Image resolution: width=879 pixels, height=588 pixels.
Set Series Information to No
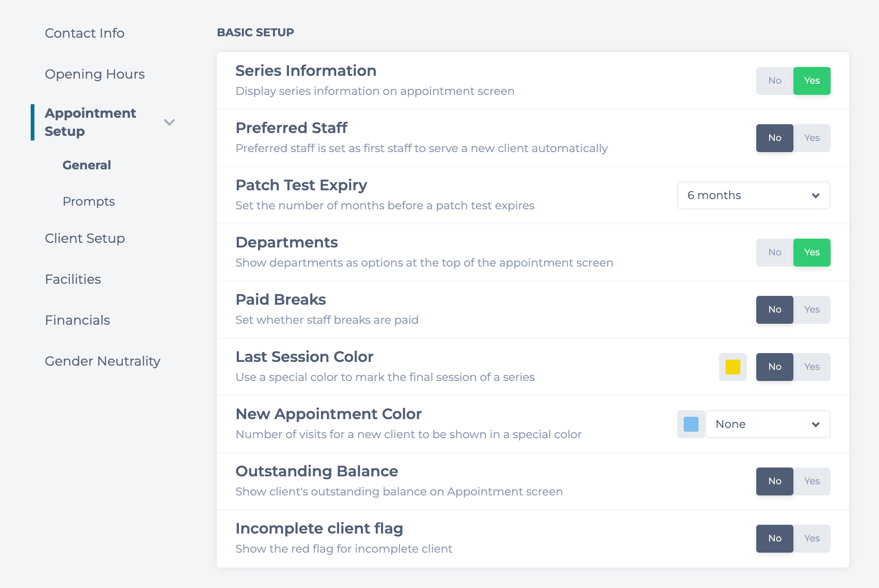774,81
